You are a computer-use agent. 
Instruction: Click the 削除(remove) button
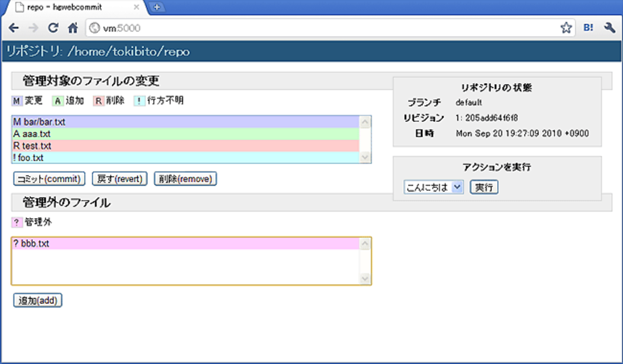coord(185,179)
